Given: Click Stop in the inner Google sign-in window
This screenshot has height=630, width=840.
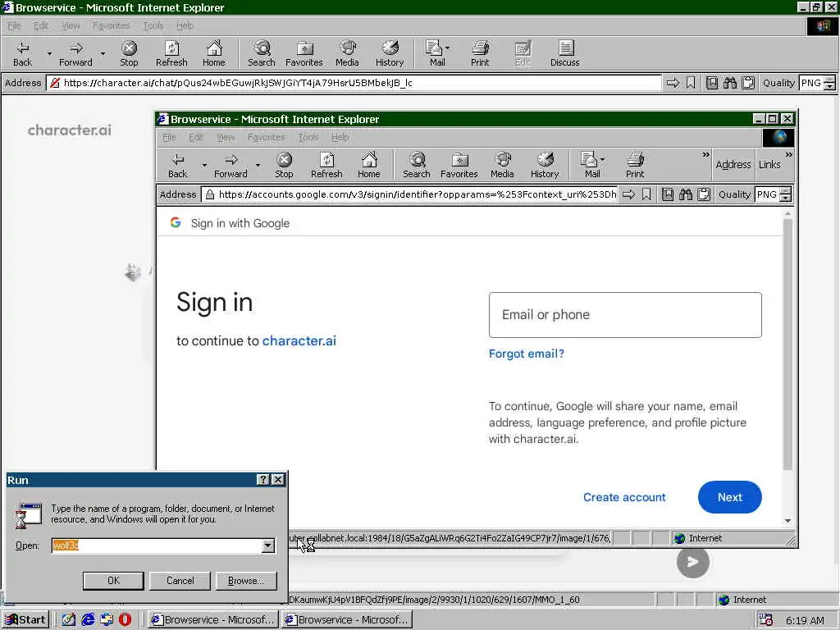Looking at the screenshot, I should (284, 165).
